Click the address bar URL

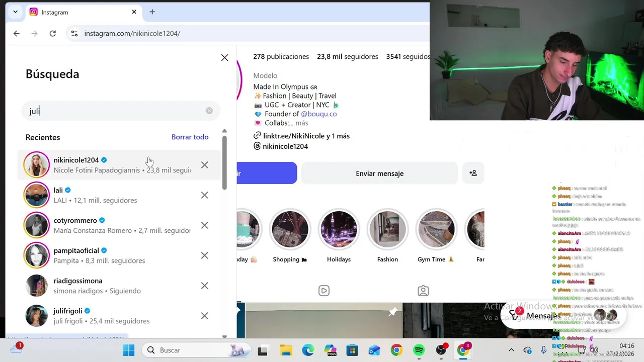tap(132, 33)
